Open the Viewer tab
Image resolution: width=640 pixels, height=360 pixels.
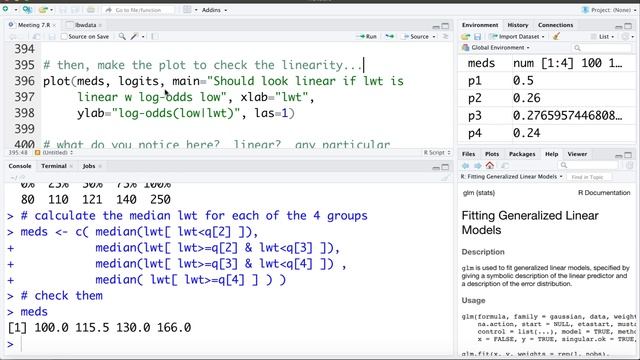tap(577, 154)
